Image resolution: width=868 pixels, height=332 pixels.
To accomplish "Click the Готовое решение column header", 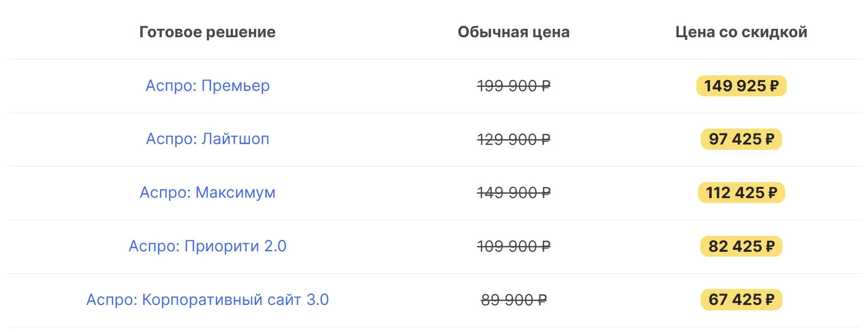I will [207, 32].
